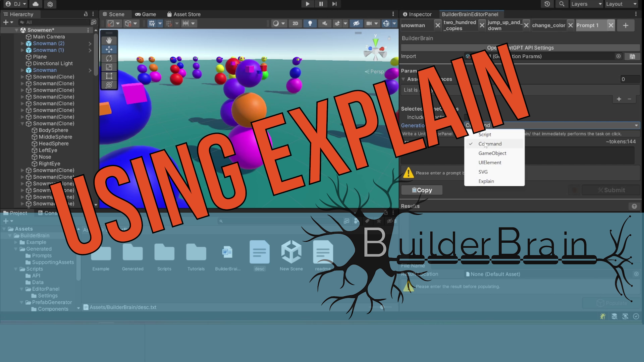The height and width of the screenshot is (362, 644).
Task: Select the Rect tool
Action: (x=109, y=76)
